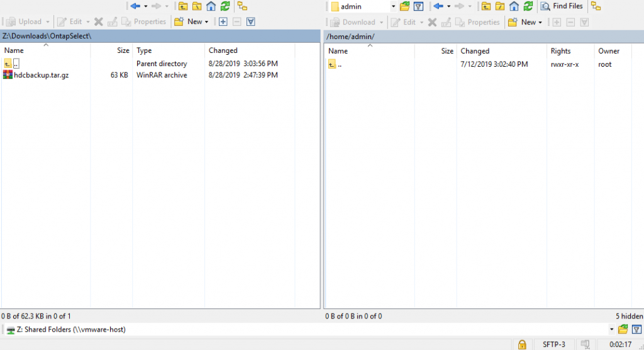This screenshot has width=644, height=350.
Task: Refresh the local panel listing
Action: point(225,6)
